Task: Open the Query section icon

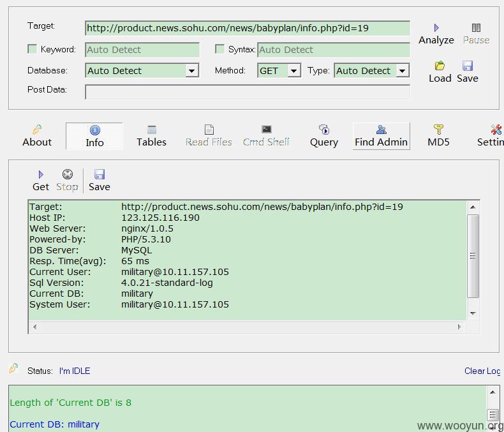Action: [324, 129]
